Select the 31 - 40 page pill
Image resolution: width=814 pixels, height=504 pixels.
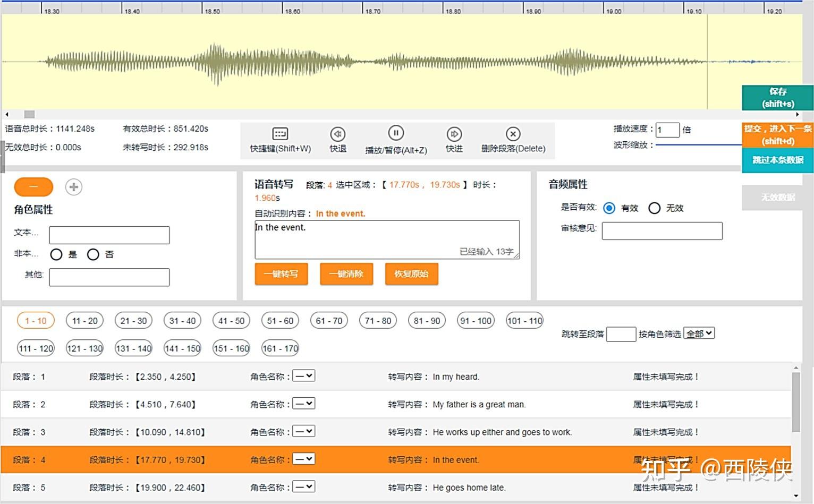pyautogui.click(x=182, y=321)
